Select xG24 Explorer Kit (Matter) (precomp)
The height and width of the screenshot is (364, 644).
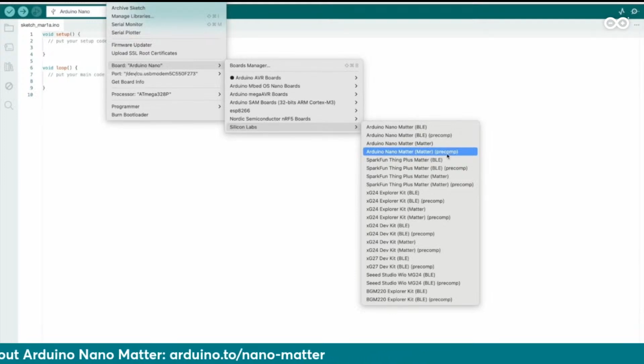pyautogui.click(x=420, y=217)
